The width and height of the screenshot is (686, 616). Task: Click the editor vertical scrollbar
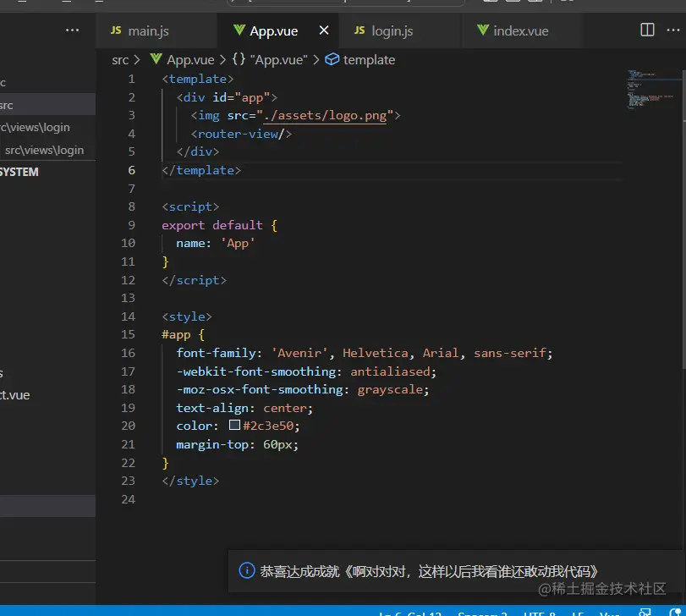coord(682,220)
